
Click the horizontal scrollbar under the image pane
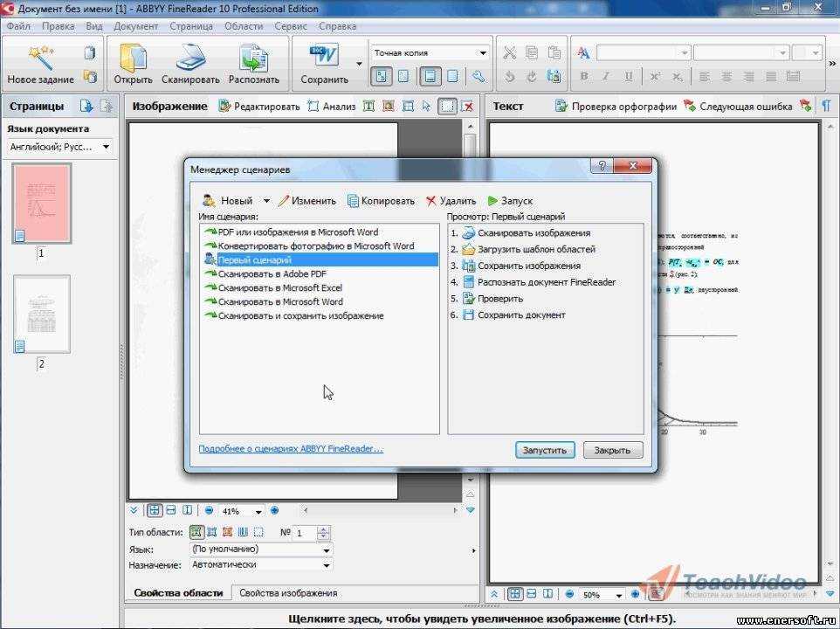coord(381,510)
